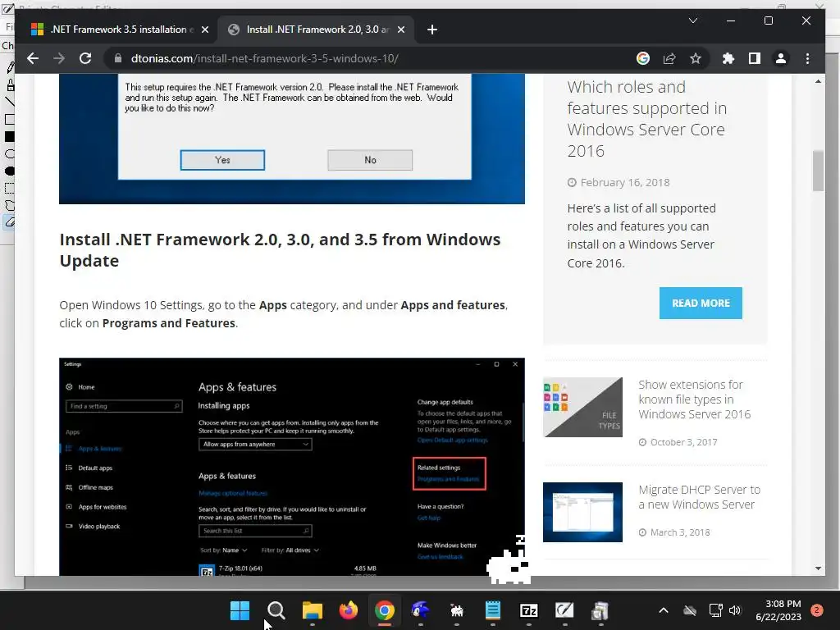Close the Install .NET Framework 2.0 tab
This screenshot has width=840, height=630.
[x=400, y=30]
